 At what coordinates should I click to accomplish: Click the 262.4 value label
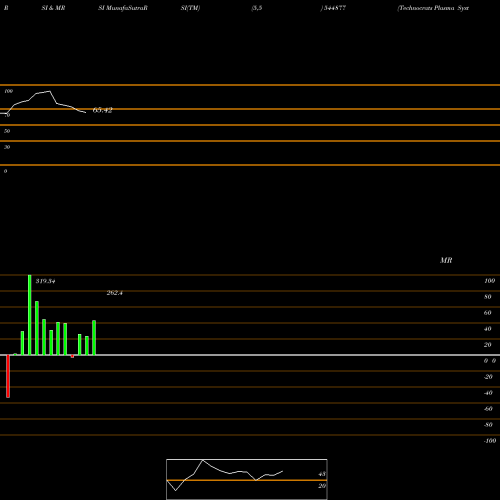(x=115, y=293)
